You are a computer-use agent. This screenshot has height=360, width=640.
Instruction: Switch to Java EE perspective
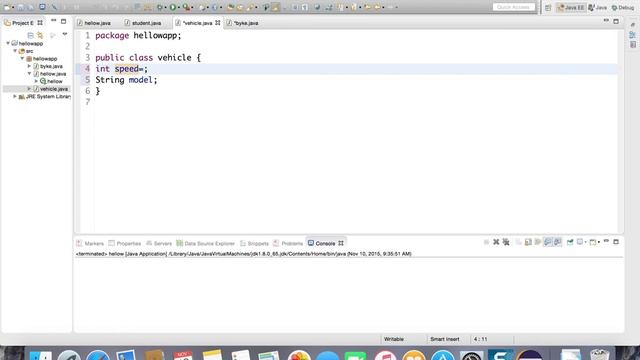571,8
